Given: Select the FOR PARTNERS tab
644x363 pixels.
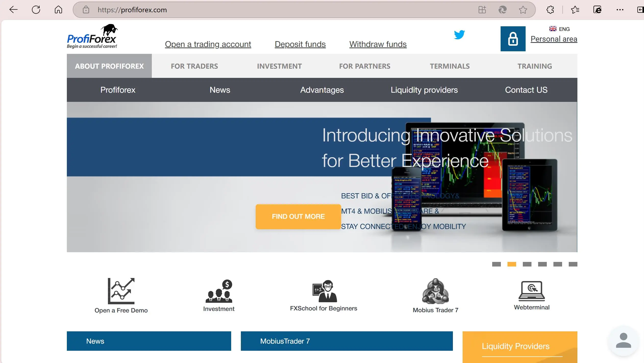Looking at the screenshot, I should [x=365, y=66].
